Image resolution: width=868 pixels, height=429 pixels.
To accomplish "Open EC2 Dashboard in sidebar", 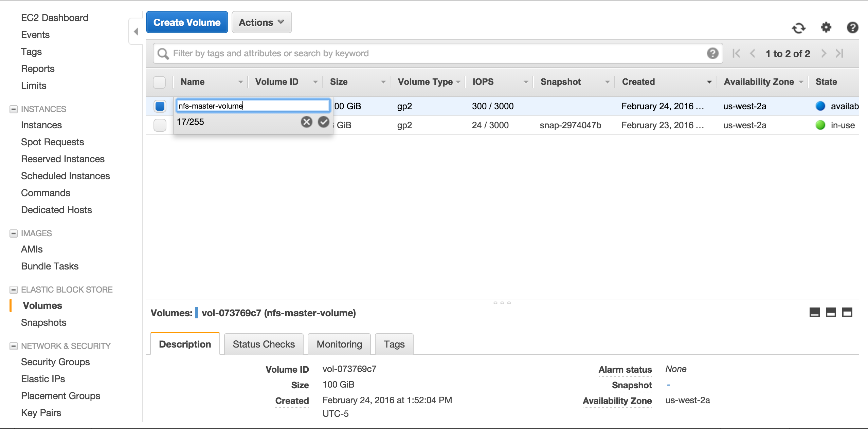I will tap(55, 18).
